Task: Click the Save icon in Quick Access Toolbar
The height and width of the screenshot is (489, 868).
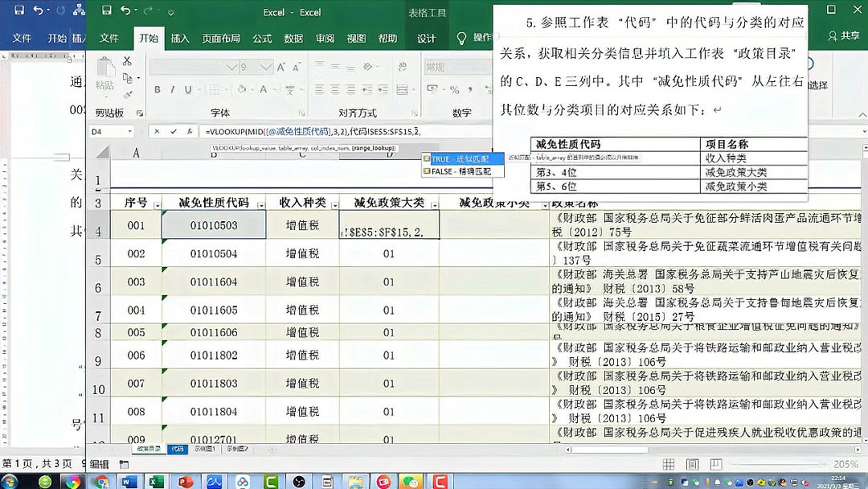Action: click(105, 9)
